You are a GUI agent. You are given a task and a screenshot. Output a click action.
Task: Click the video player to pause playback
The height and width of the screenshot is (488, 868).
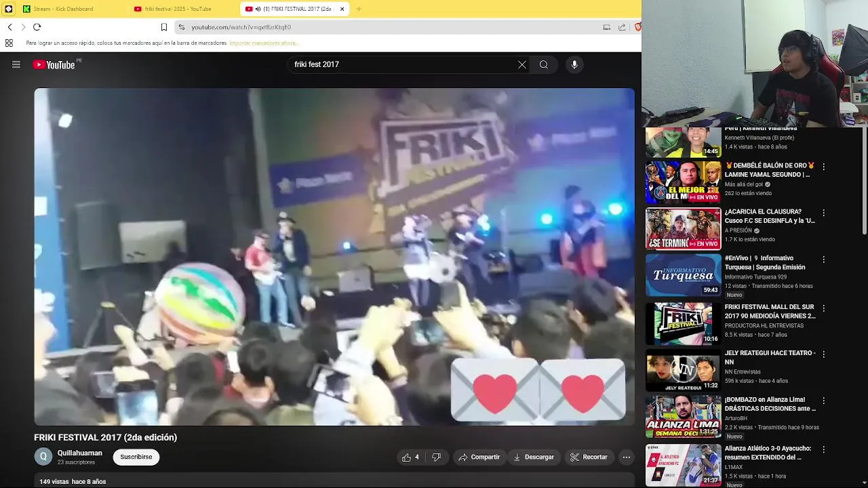click(334, 257)
